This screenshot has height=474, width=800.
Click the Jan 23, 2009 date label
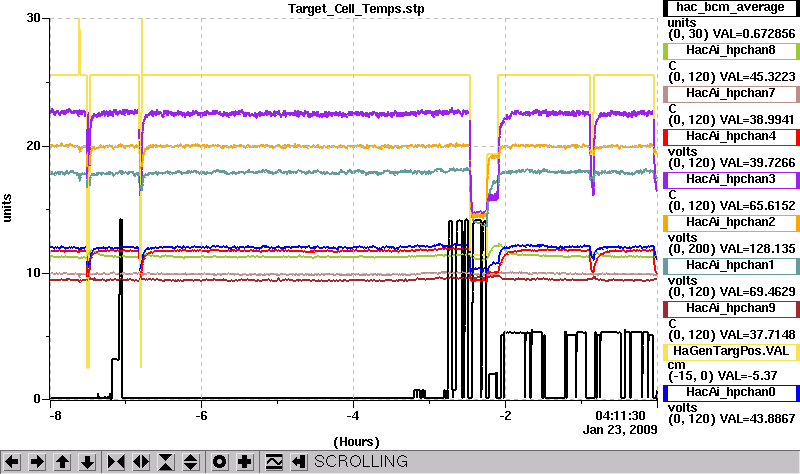click(x=620, y=430)
